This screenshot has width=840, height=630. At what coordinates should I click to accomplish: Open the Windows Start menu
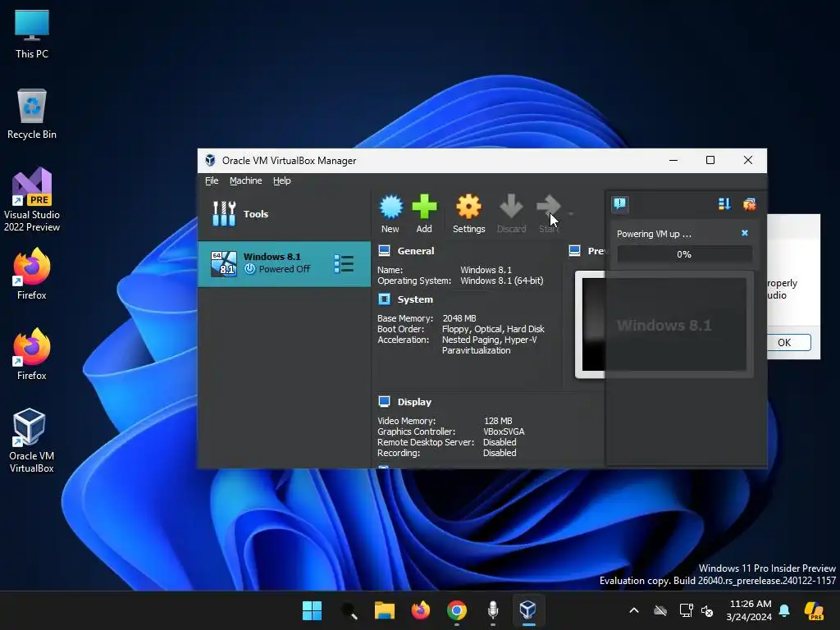coord(312,610)
